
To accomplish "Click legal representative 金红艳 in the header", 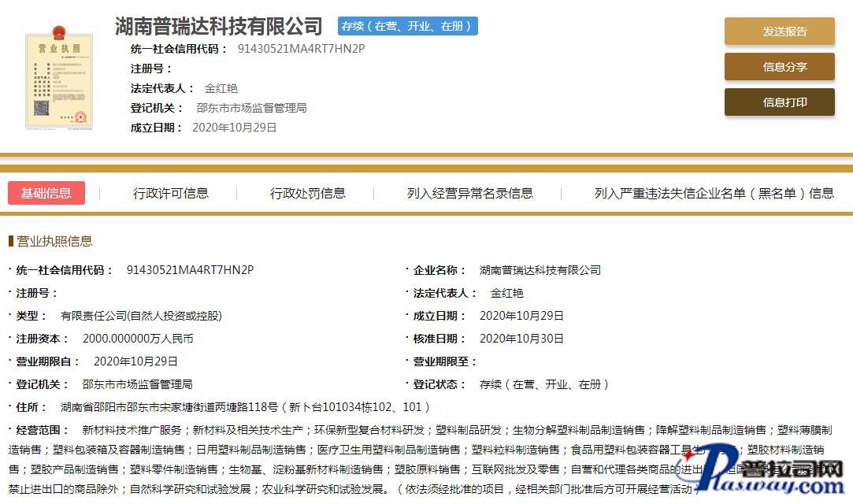I will click(x=221, y=88).
